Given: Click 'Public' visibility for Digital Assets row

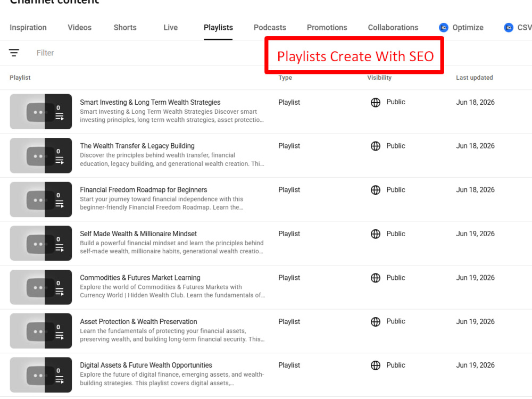Looking at the screenshot, I should click(x=396, y=365).
